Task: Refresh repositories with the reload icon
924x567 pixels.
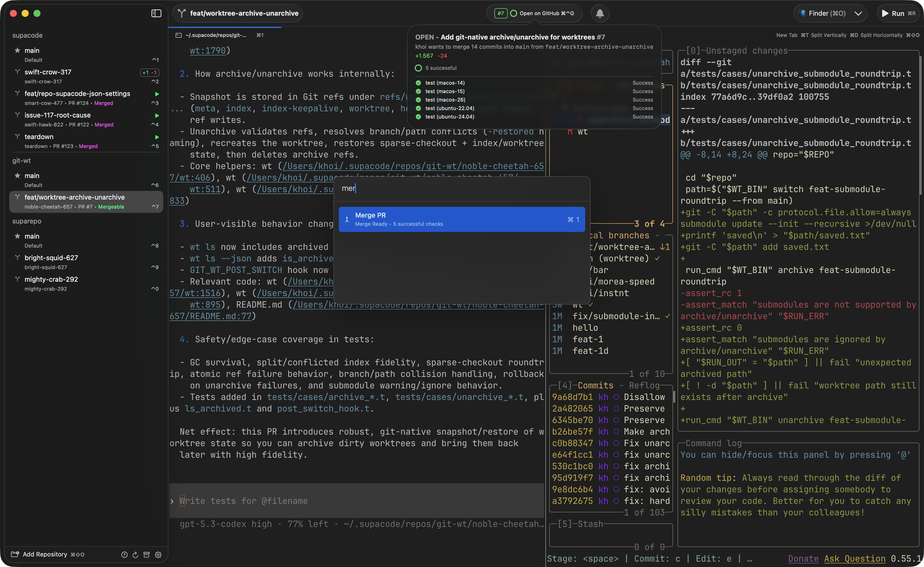Action: 136,555
